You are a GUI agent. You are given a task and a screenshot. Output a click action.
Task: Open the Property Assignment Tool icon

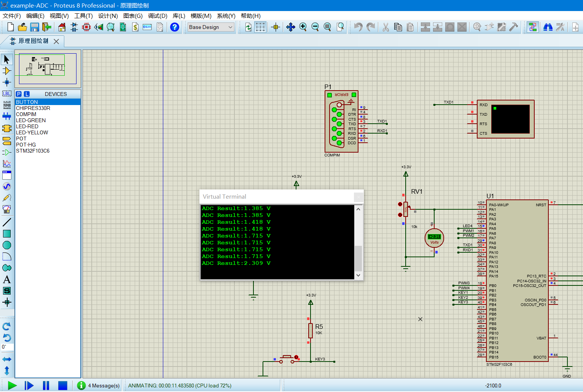point(560,27)
